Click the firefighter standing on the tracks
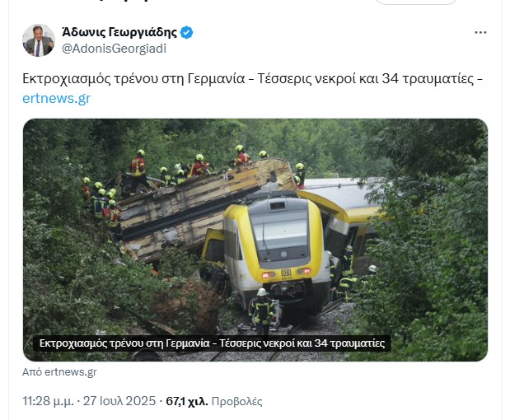Screen dimensions: 510x420 (x=262, y=311)
